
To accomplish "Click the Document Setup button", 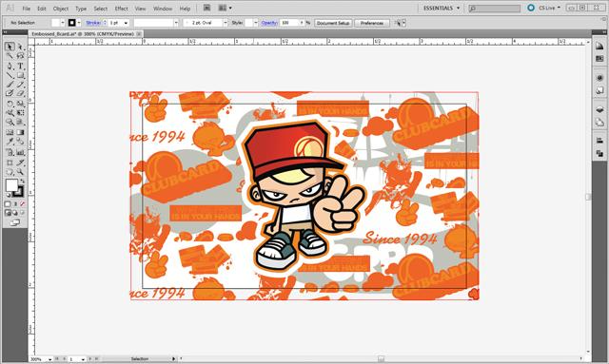I will 333,23.
